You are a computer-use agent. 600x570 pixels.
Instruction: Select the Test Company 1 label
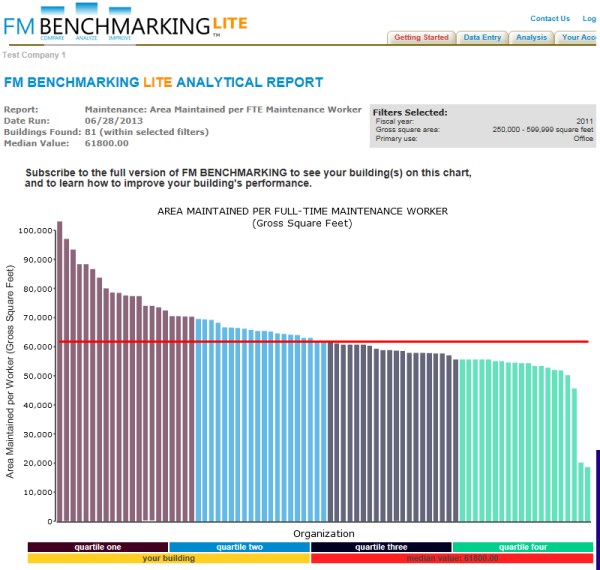point(34,55)
